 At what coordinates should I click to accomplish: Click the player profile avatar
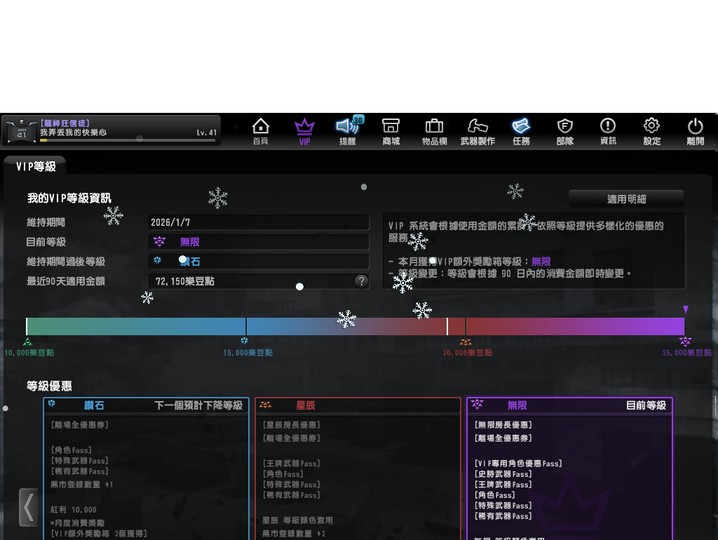click(x=19, y=131)
